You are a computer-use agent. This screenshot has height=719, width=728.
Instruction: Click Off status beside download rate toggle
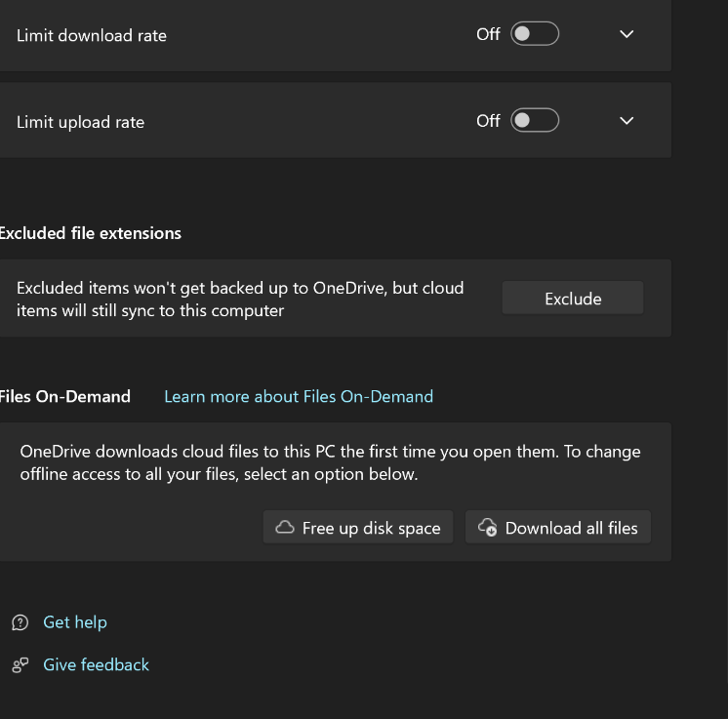coord(488,34)
